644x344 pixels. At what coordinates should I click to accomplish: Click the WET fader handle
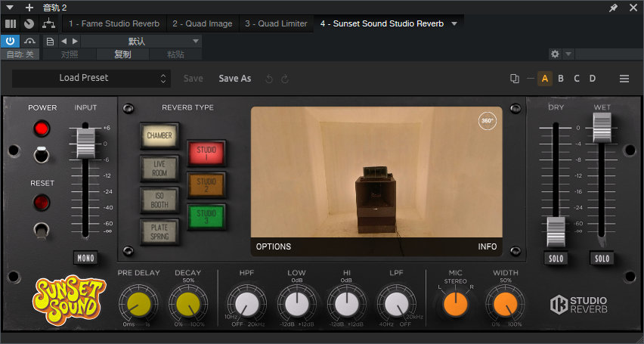[x=602, y=128]
